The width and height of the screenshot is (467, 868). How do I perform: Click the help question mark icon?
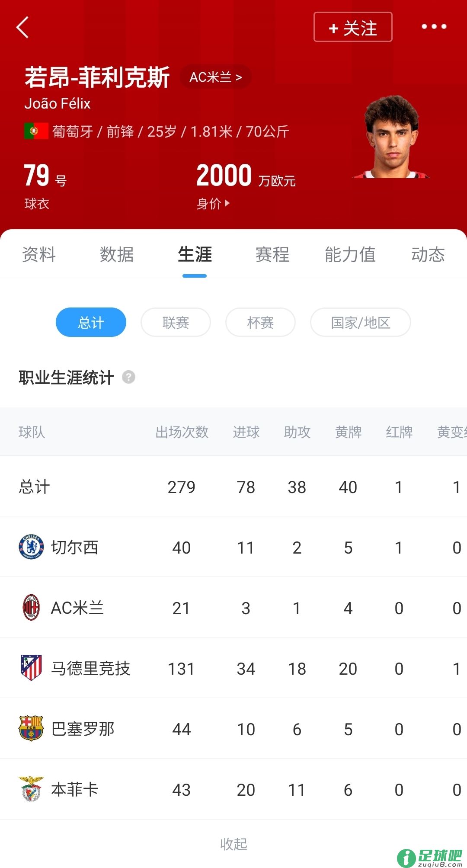128,377
